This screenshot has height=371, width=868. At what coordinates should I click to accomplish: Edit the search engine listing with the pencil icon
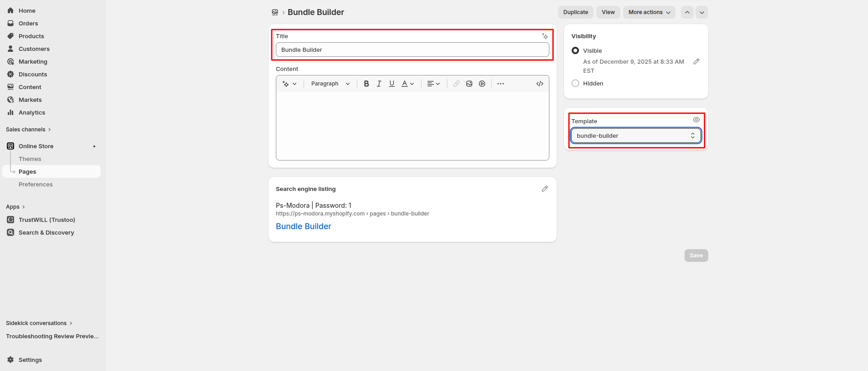tap(545, 189)
